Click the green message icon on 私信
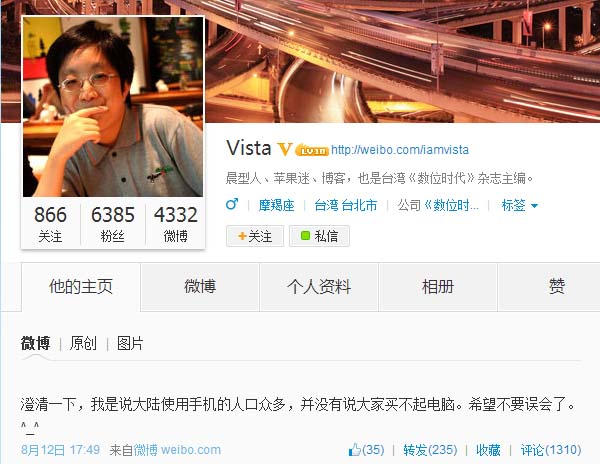Viewport: 600px width, 464px height. [305, 236]
